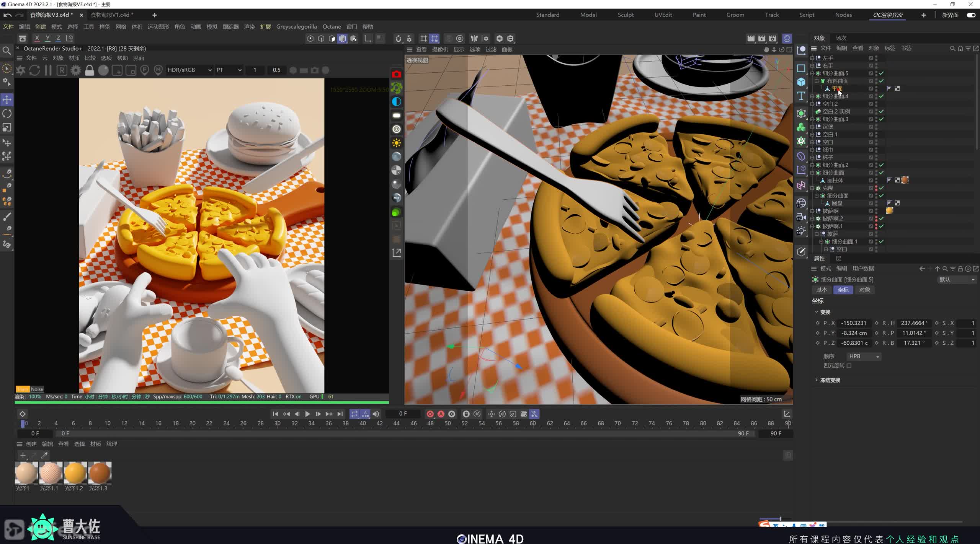Play the timeline animation forward
This screenshot has width=980, height=544.
point(307,414)
